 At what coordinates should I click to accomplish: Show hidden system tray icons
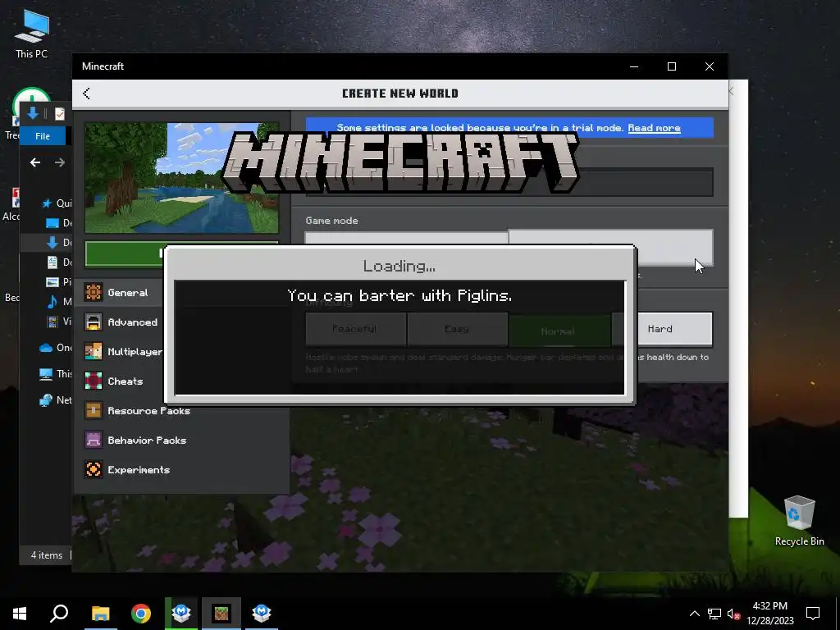(x=694, y=614)
